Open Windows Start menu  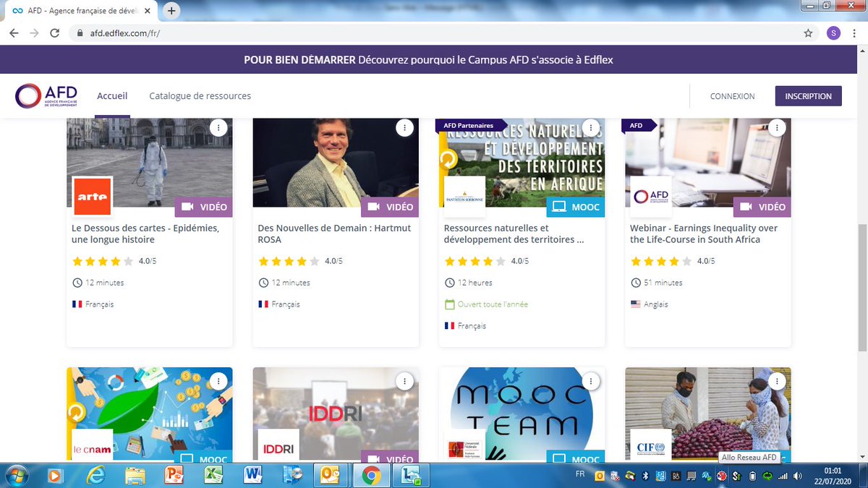[x=16, y=475]
